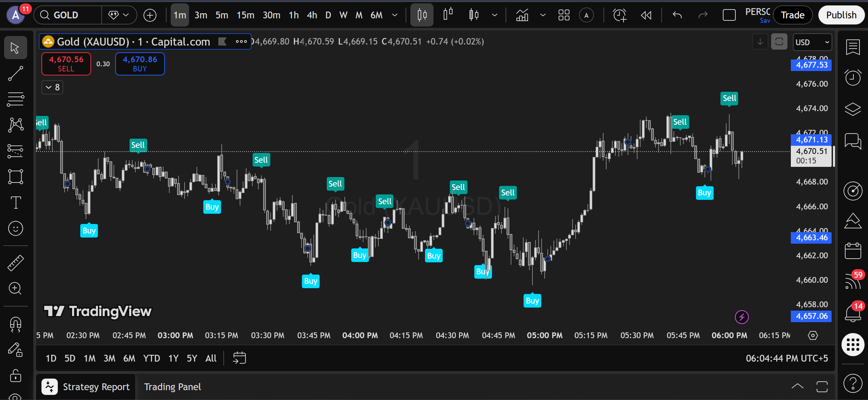Open the Fibonacci retracement tools
The image size is (868, 400).
coord(15,99)
